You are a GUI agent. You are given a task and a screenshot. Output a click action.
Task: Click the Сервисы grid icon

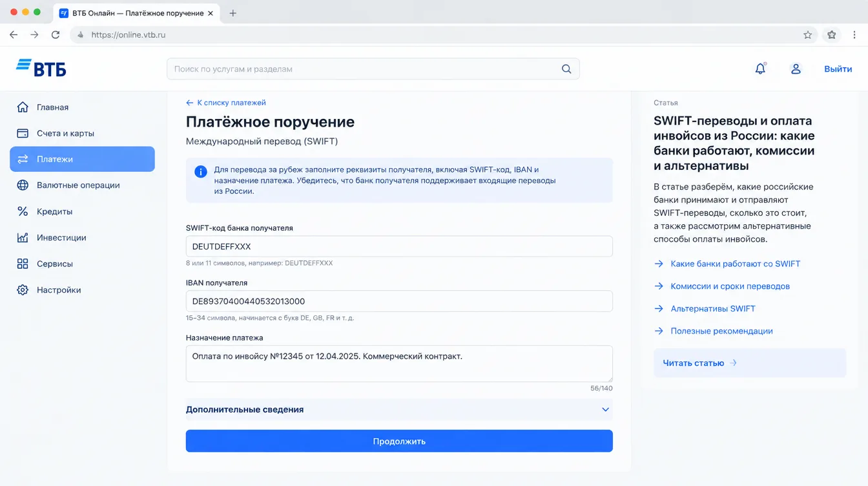point(23,264)
